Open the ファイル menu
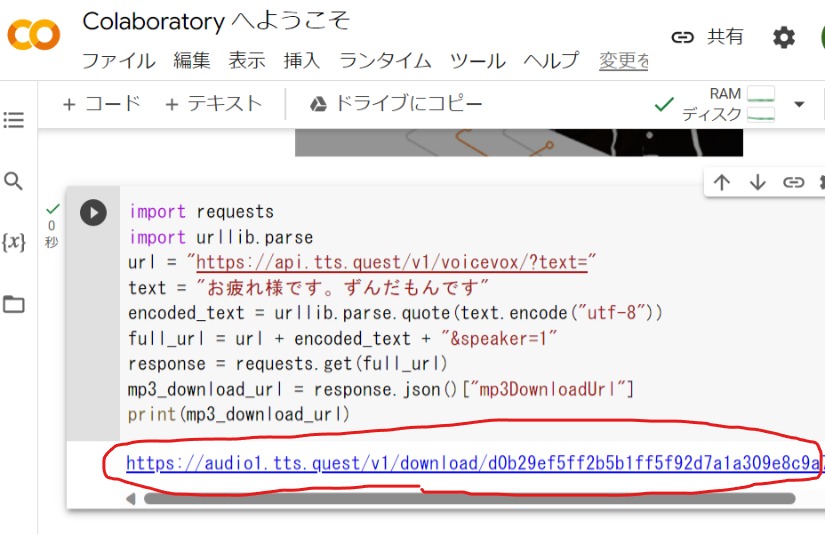 pyautogui.click(x=118, y=60)
